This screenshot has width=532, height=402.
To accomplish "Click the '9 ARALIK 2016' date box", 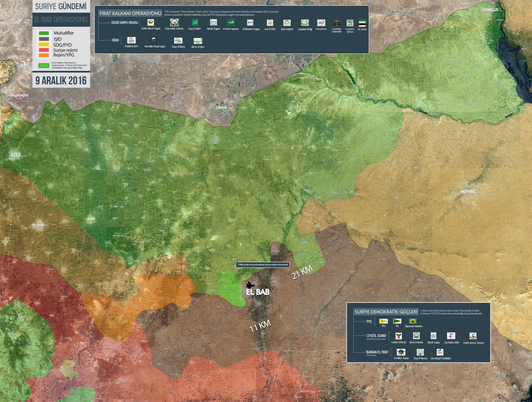I will (x=61, y=80).
